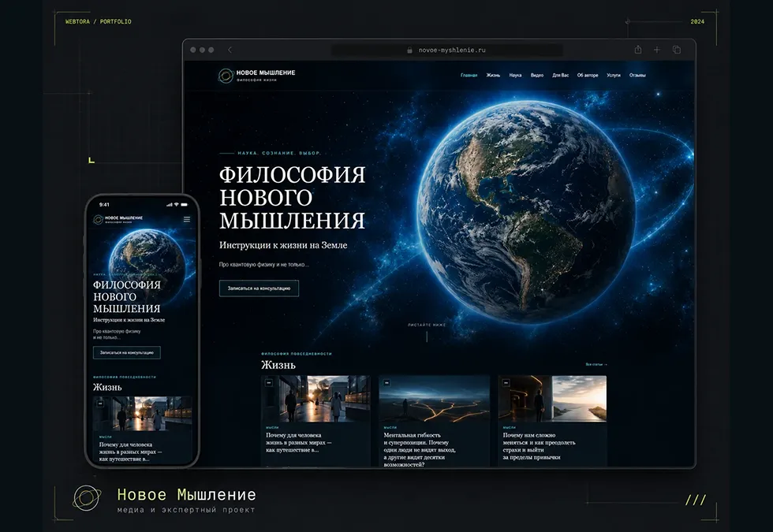Open article thumbnail with corridor and seascape
The height and width of the screenshot is (532, 773).
552,399
